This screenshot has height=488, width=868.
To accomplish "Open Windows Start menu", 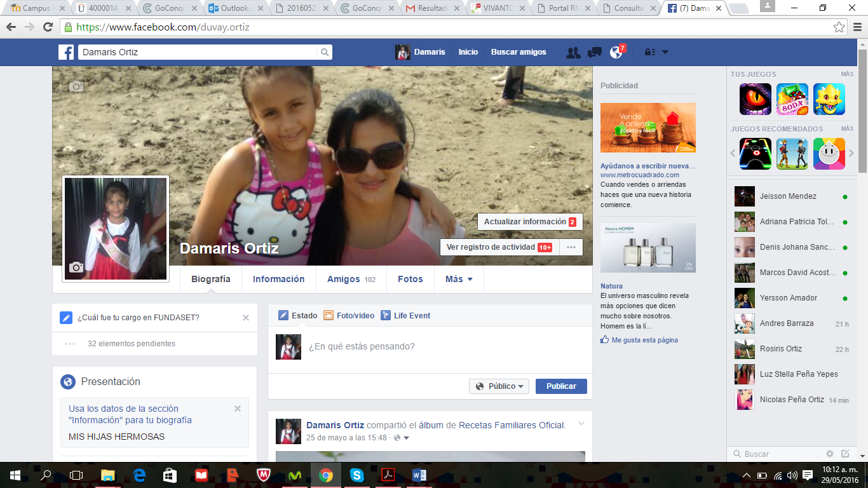I will [x=15, y=475].
